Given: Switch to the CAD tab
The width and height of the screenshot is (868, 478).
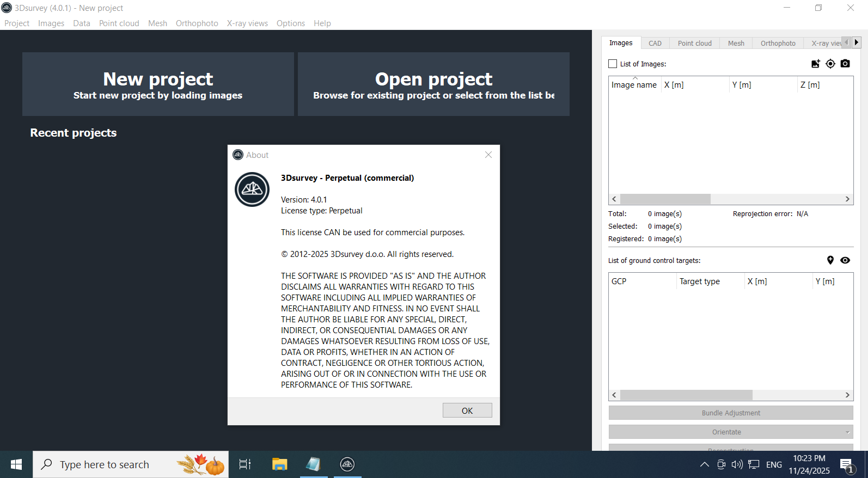Looking at the screenshot, I should (655, 44).
